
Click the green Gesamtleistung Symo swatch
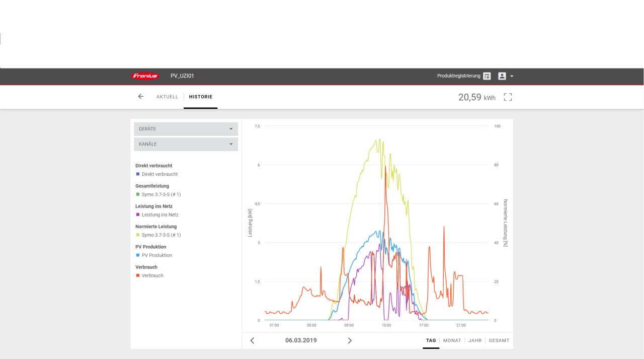click(x=137, y=194)
